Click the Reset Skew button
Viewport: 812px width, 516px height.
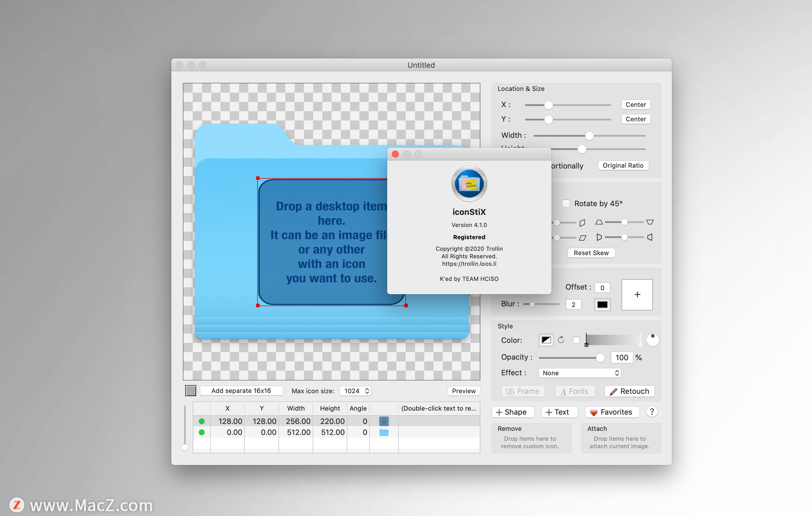point(591,253)
